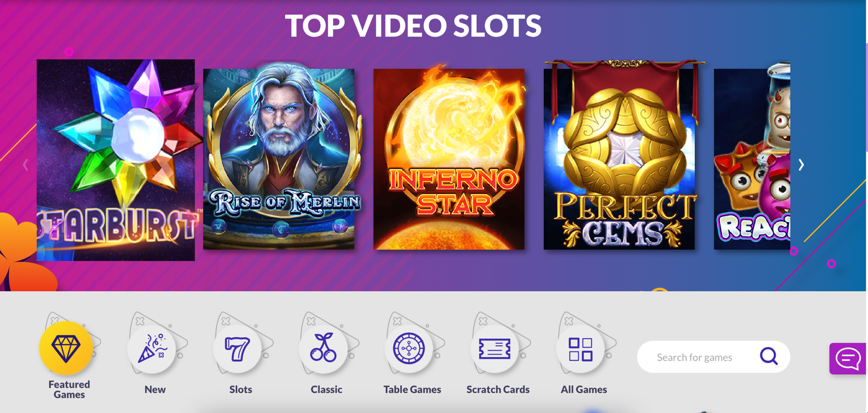Image resolution: width=868 pixels, height=413 pixels.
Task: Go back with the left carousel chevron
Action: 25,165
